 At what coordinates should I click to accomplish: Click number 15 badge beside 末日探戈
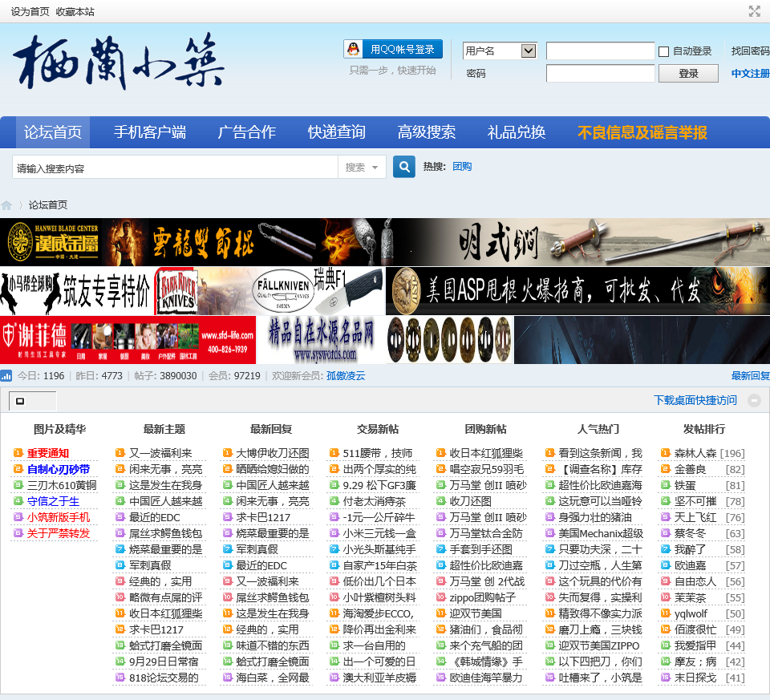pos(666,678)
